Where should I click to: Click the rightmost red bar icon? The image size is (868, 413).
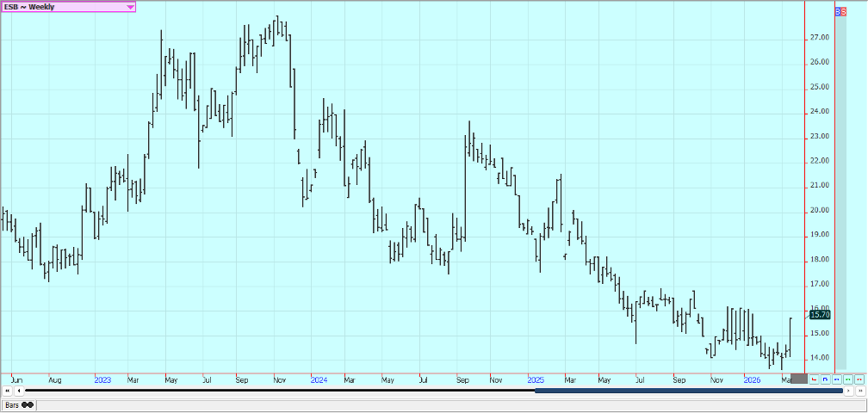[x=859, y=379]
